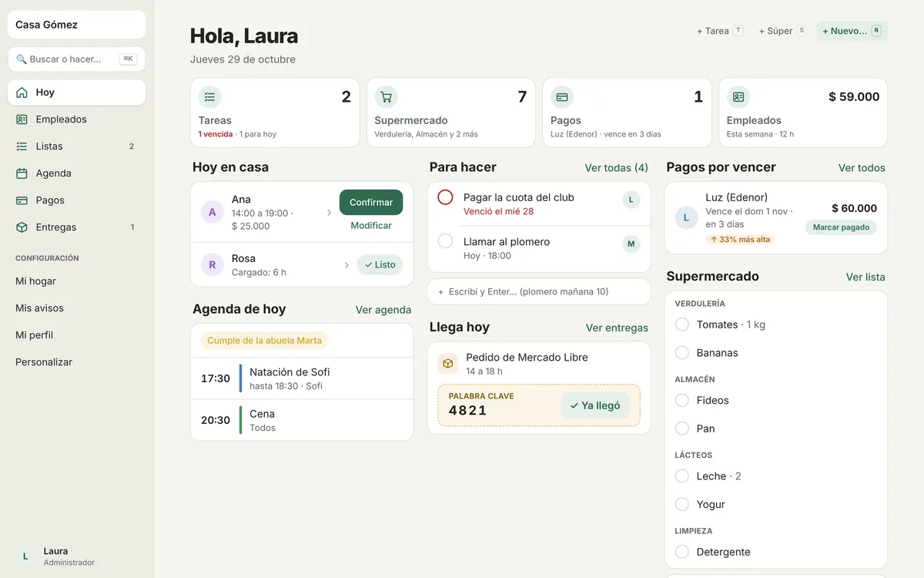The height and width of the screenshot is (578, 924).
Task: Open Ver agenda link
Action: 383,310
